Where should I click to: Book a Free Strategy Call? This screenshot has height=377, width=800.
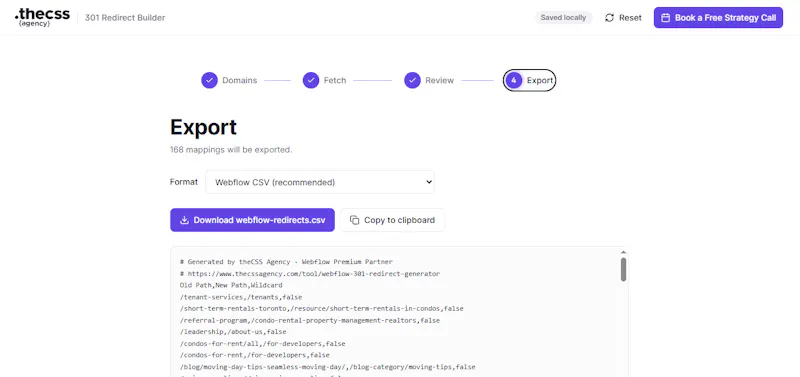(718, 18)
